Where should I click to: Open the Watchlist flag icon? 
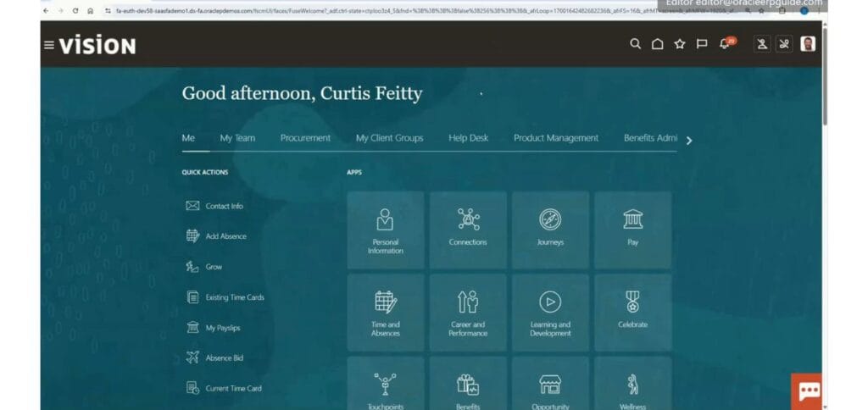coord(701,44)
